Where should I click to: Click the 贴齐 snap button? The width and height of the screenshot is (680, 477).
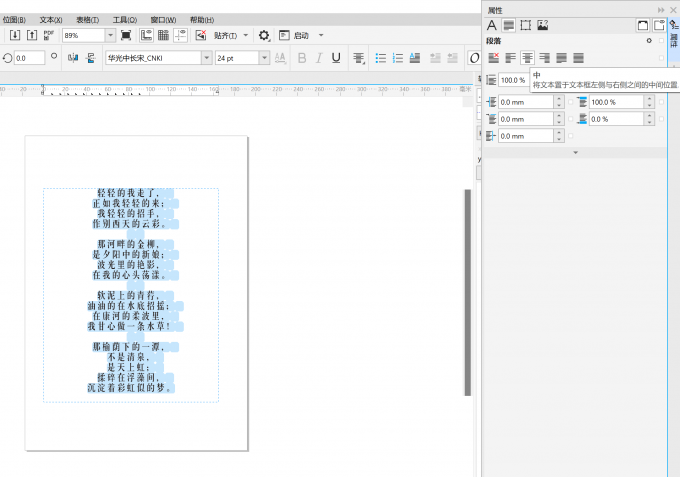(224, 35)
